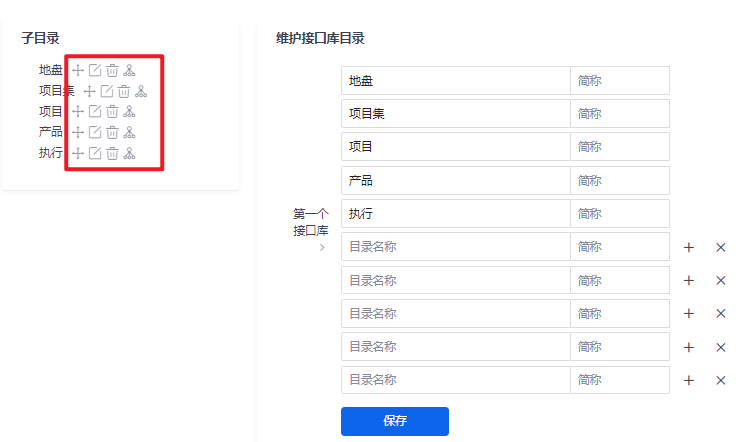This screenshot has height=442, width=746.
Task: Click the tree icon next to 项目集
Action: (x=141, y=91)
